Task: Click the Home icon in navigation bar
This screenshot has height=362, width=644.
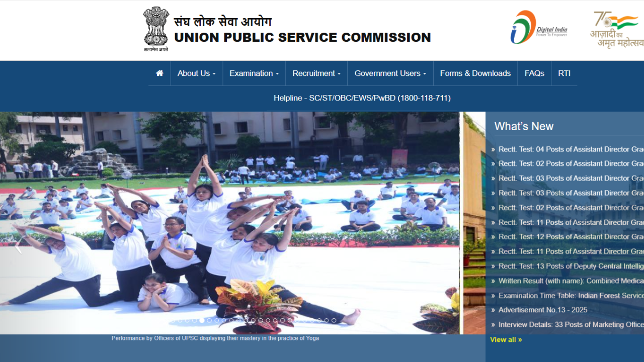Action: (x=159, y=73)
